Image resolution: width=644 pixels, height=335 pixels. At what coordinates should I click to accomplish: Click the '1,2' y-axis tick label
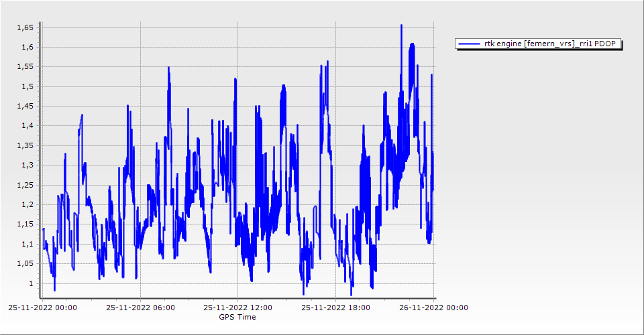pos(27,205)
